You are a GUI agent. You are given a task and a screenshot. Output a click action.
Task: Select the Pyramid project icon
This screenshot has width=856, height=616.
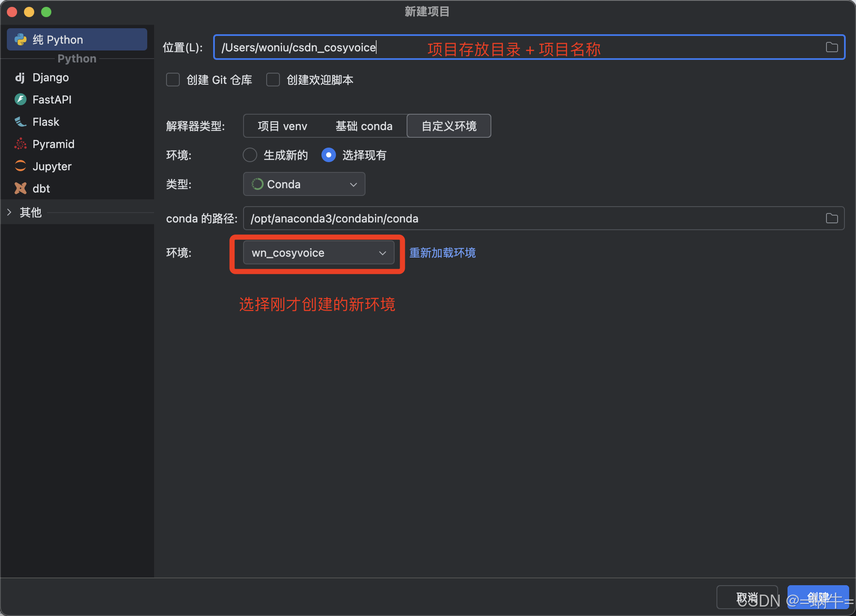tap(20, 144)
